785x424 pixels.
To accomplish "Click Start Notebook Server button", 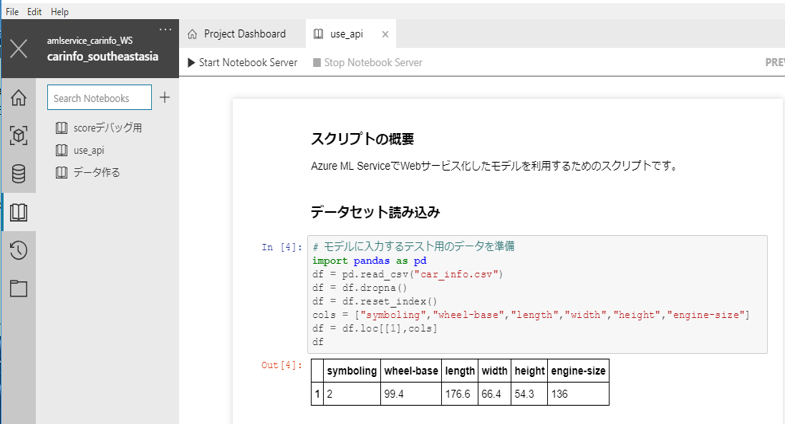I will [x=242, y=63].
